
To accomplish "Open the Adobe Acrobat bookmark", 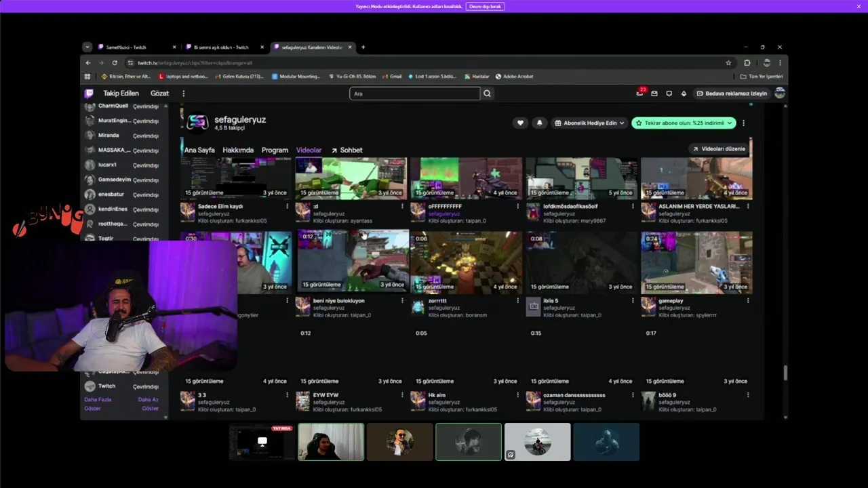I will (x=514, y=77).
